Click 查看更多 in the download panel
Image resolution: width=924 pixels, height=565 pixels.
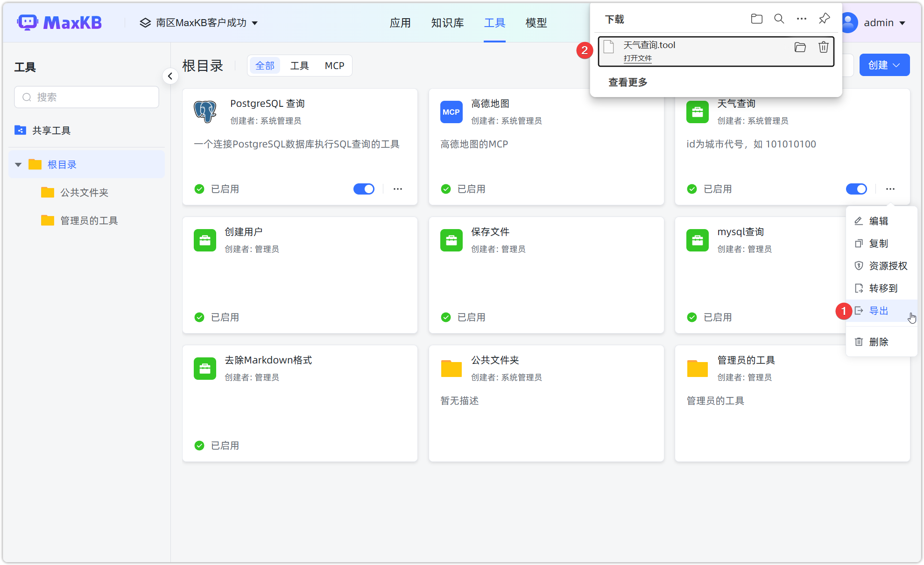627,82
